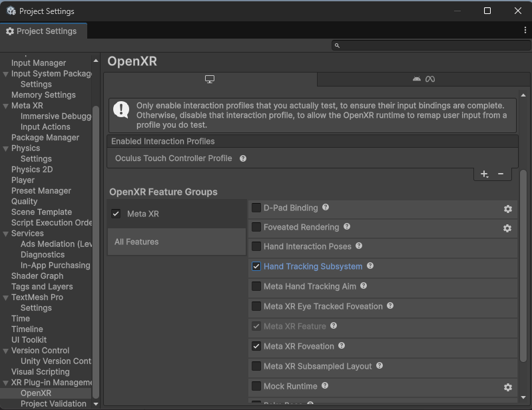The image size is (532, 410).
Task: Switch to the Android Meta platform tab
Action: point(423,79)
